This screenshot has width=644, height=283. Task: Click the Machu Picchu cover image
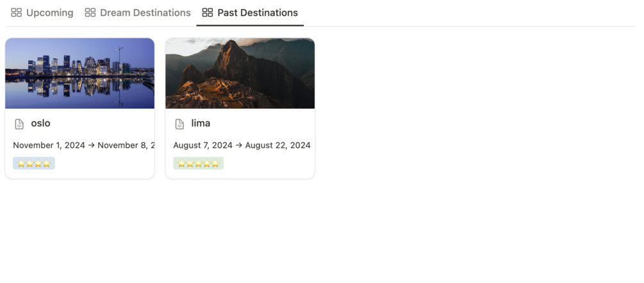coord(240,73)
